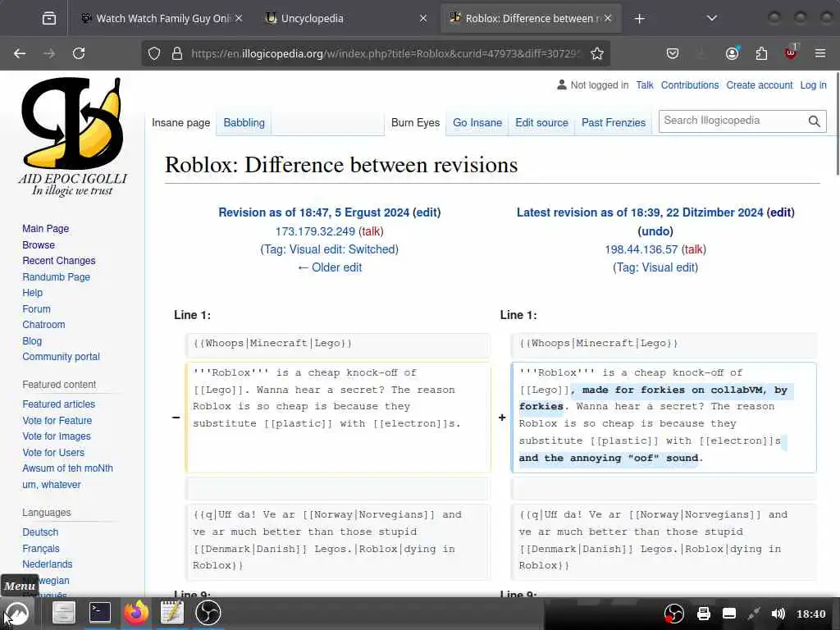840x630 pixels.
Task: Open the Create account link
Action: [759, 85]
